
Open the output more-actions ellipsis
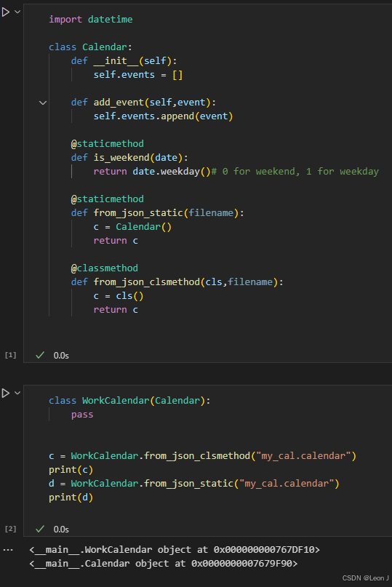8,550
